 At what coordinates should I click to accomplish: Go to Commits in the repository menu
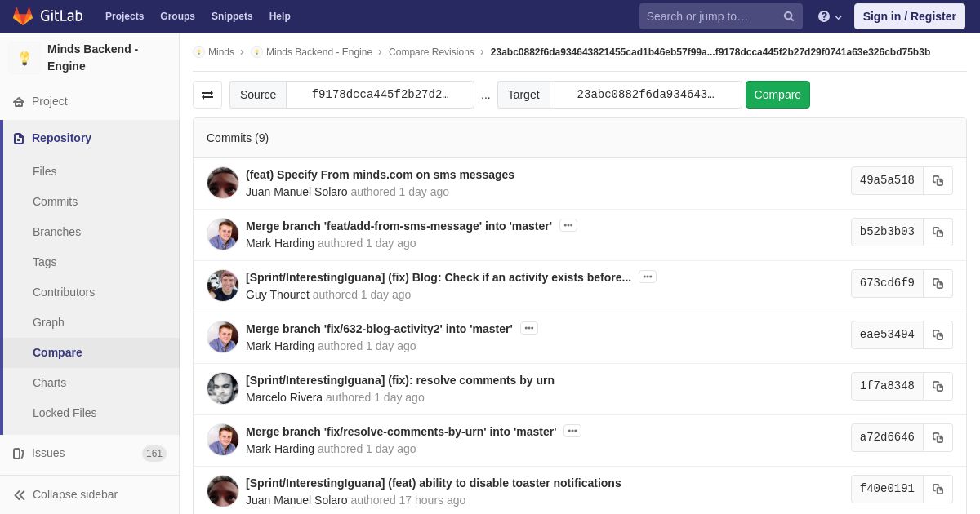tap(55, 202)
